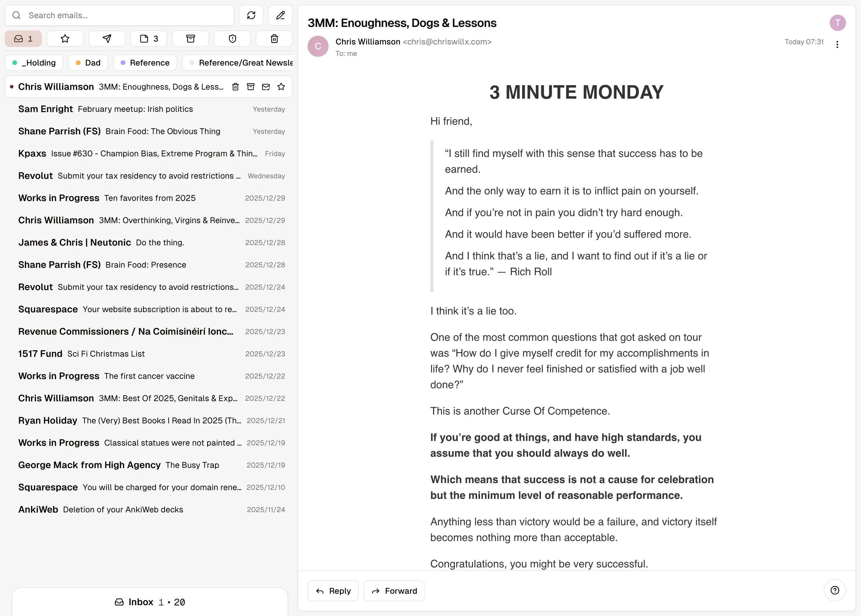Open the Sent folder paper plane icon
The height and width of the screenshot is (616, 861).
coord(107,39)
